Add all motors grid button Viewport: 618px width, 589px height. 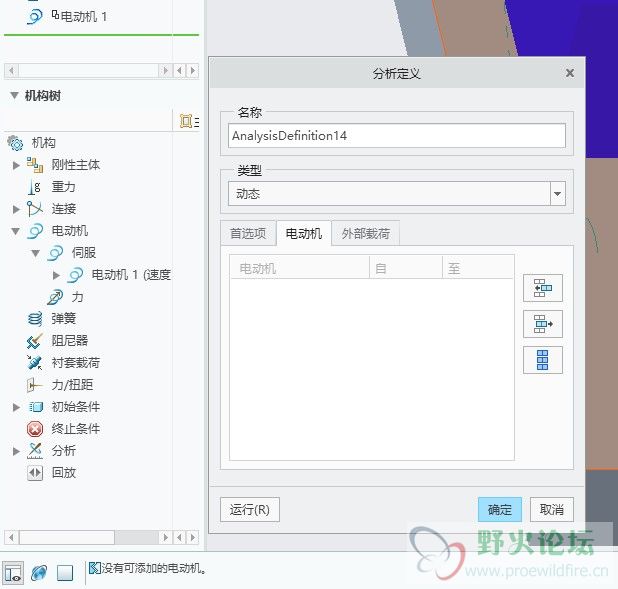[543, 360]
